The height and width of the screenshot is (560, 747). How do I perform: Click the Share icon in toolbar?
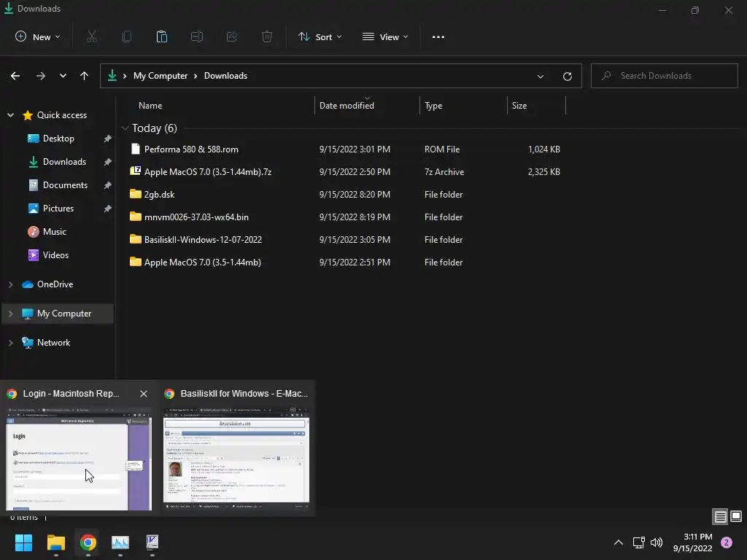(x=232, y=36)
